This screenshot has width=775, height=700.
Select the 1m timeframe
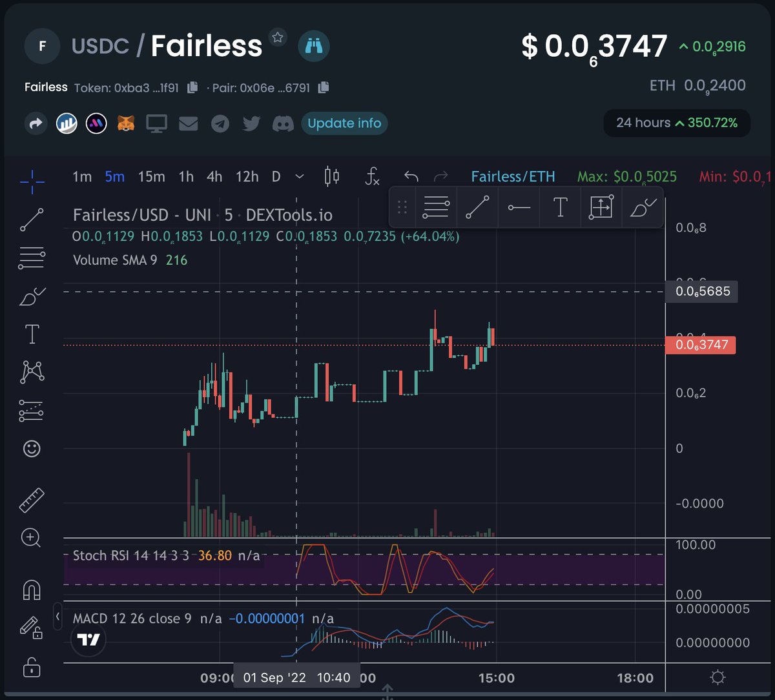pos(82,176)
